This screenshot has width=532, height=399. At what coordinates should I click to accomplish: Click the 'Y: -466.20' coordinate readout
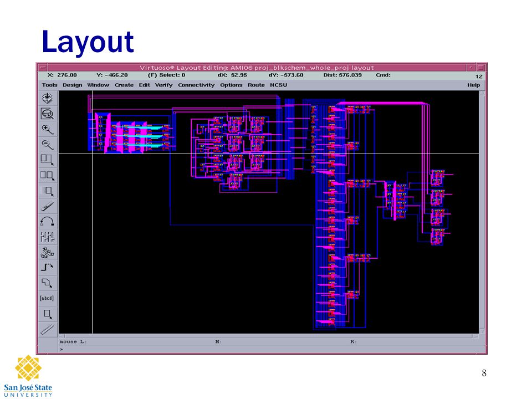(x=112, y=75)
